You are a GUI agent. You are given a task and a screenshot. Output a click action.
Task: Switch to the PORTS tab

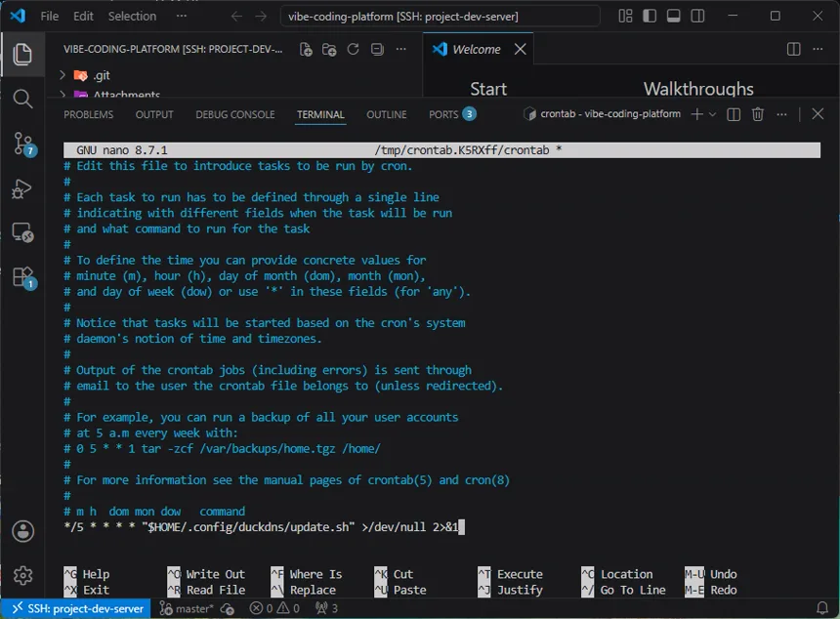point(452,114)
